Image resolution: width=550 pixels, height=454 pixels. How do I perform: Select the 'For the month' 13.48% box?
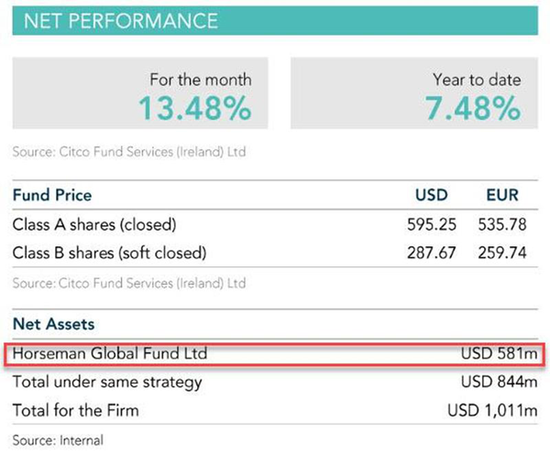(140, 93)
